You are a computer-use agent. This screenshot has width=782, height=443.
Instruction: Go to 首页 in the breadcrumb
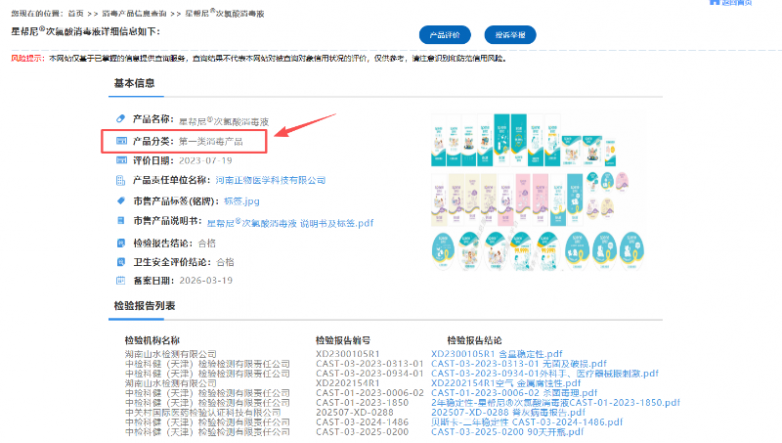point(76,13)
